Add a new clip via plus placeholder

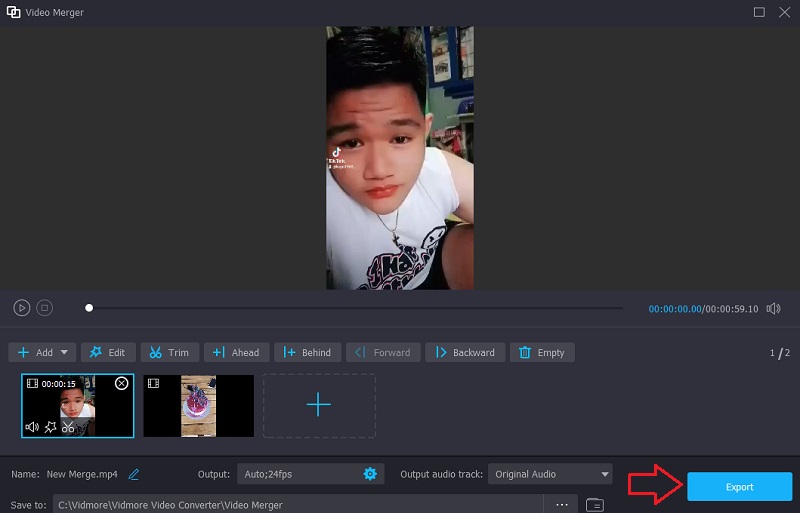click(318, 405)
